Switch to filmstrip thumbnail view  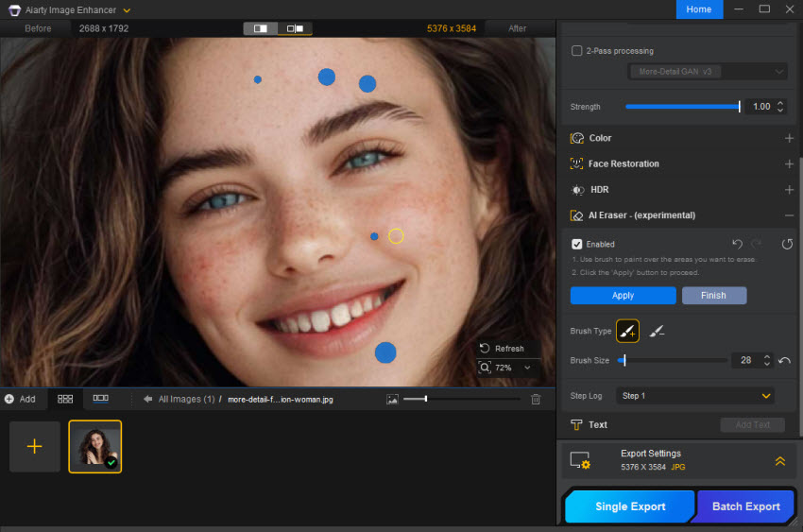(100, 399)
